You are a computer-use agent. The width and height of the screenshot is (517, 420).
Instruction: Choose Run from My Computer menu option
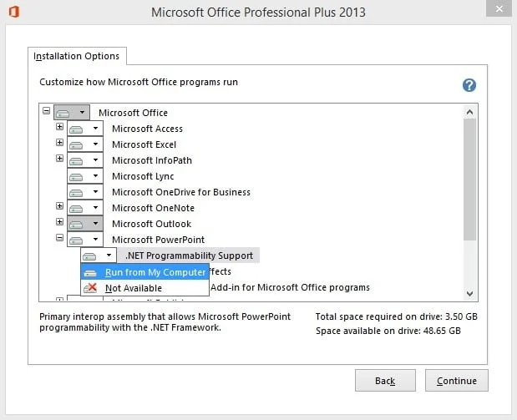pos(144,272)
